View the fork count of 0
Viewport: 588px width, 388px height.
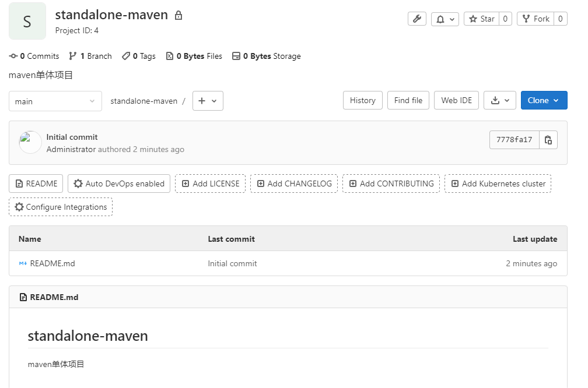click(x=560, y=19)
